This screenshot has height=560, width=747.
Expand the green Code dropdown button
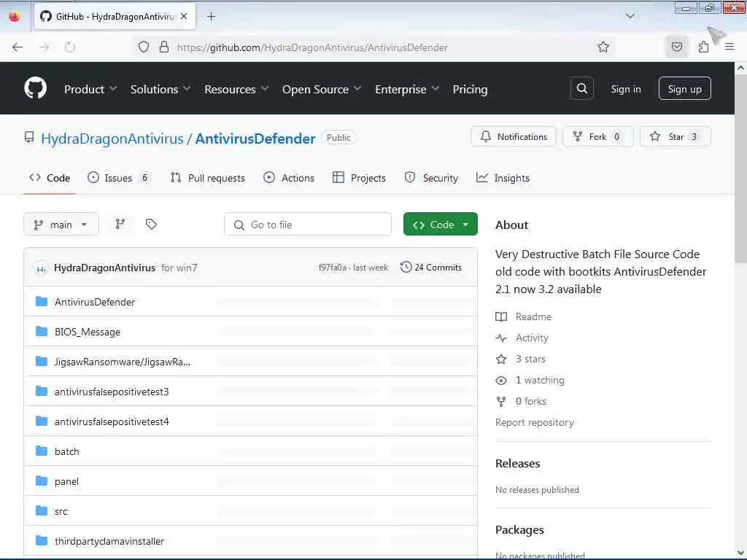pyautogui.click(x=440, y=225)
